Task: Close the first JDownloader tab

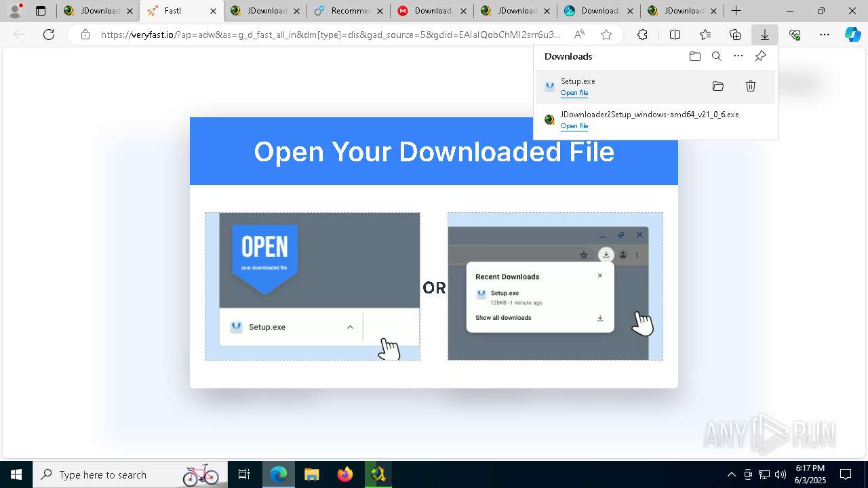Action: point(130,11)
